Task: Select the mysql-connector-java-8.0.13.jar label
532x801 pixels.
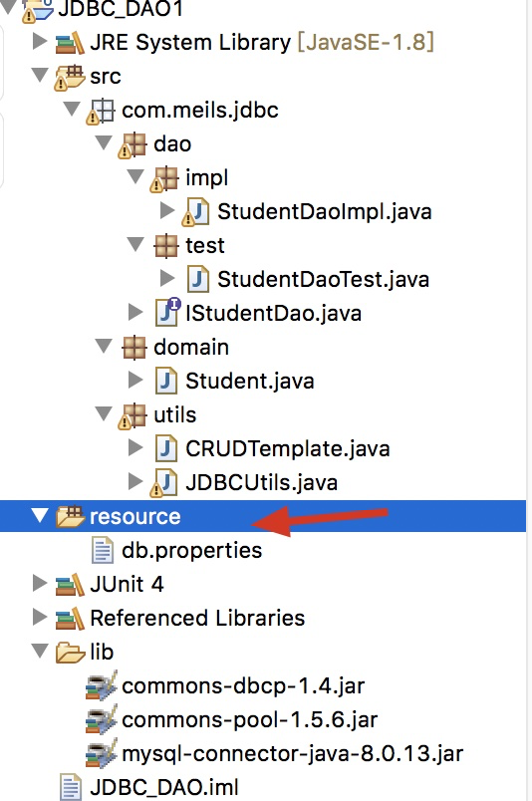Action: pos(292,754)
